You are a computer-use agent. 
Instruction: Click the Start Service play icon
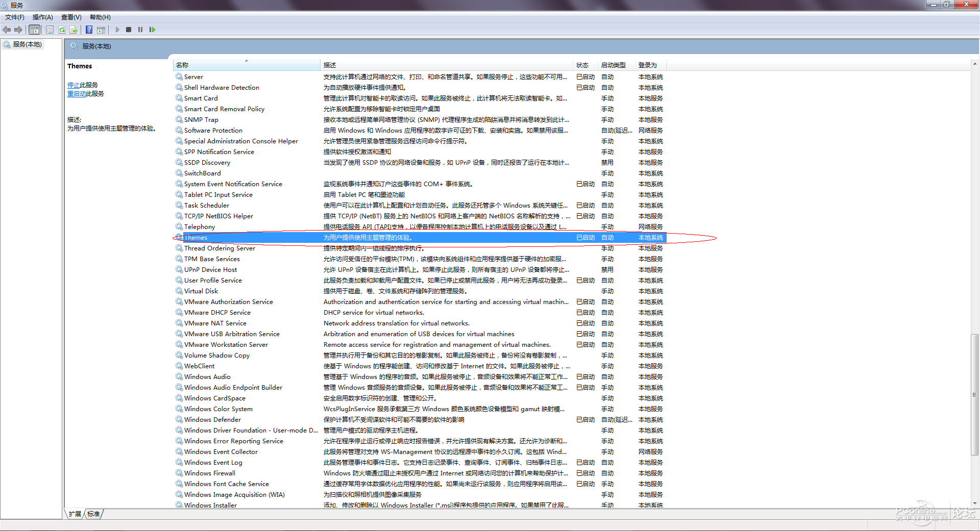click(117, 30)
